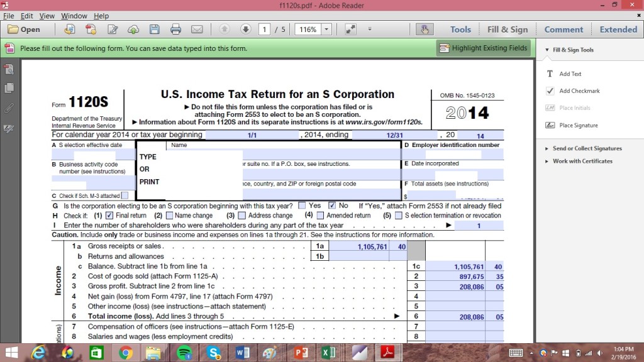
Task: Launch Internet Explorer from taskbar
Action: point(38,353)
